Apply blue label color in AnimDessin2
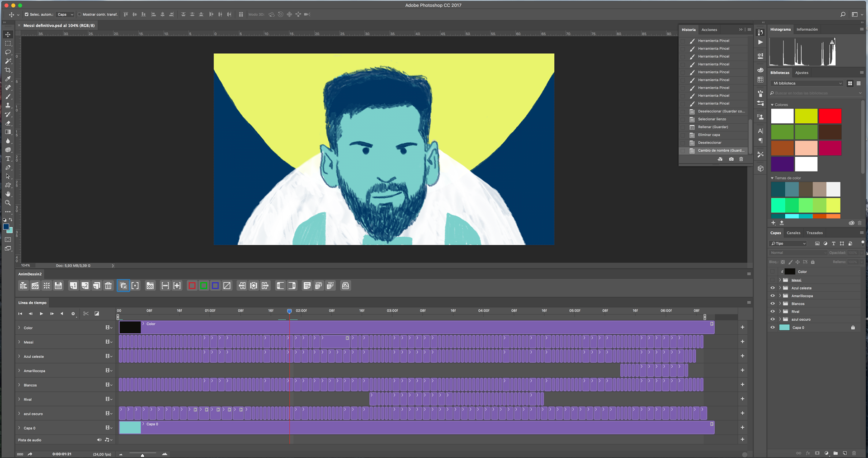This screenshot has height=458, width=868. coord(215,285)
